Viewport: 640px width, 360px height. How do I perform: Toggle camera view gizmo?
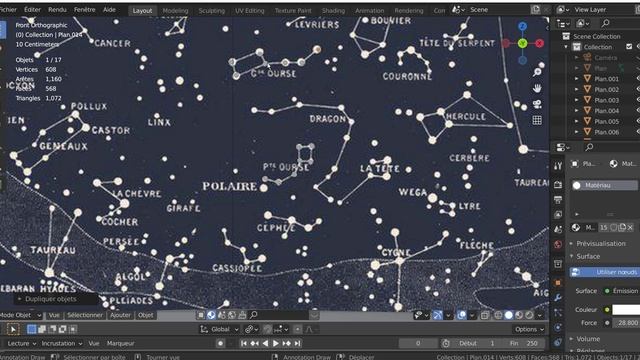coord(537,104)
